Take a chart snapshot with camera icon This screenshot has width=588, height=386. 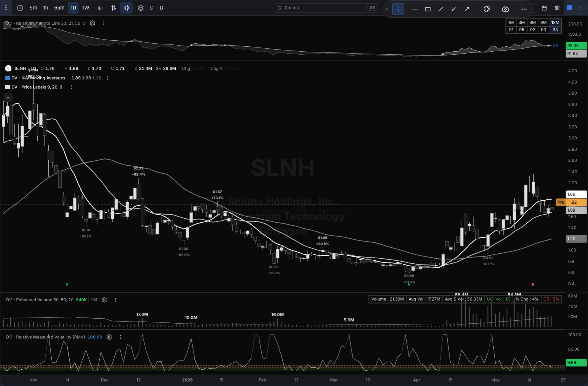point(505,9)
